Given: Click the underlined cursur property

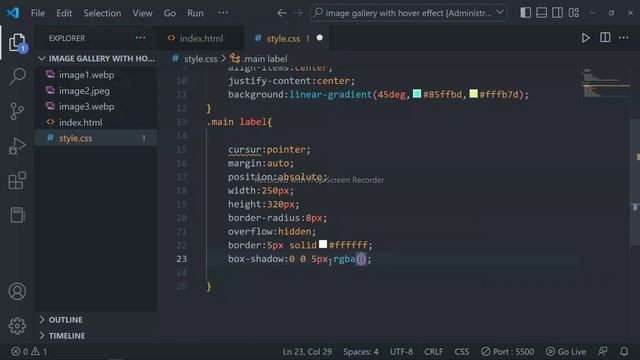Looking at the screenshot, I should (x=244, y=150).
